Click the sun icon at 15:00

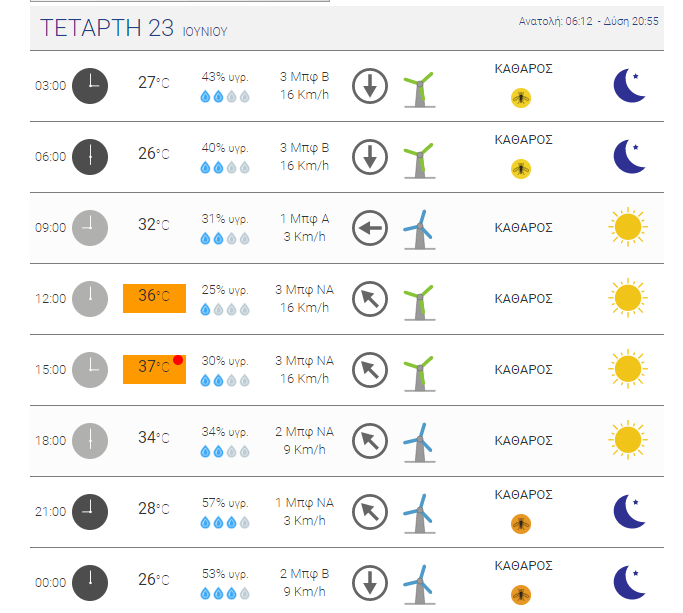coord(628,369)
